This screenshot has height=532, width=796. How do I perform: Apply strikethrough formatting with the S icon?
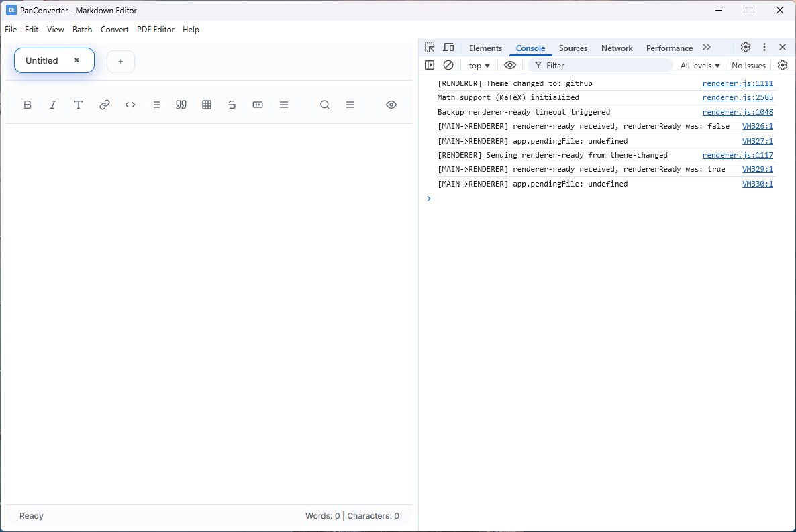pos(232,105)
